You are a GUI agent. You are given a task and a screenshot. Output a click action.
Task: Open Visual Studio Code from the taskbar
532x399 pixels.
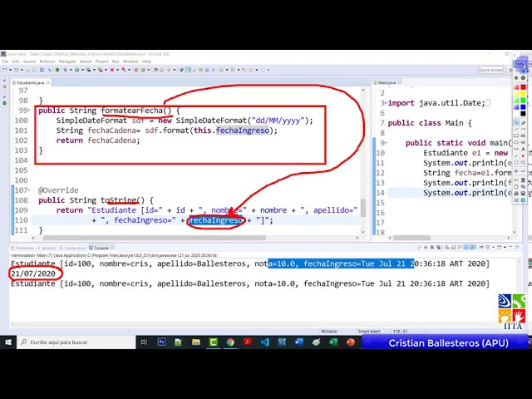[x=264, y=342]
